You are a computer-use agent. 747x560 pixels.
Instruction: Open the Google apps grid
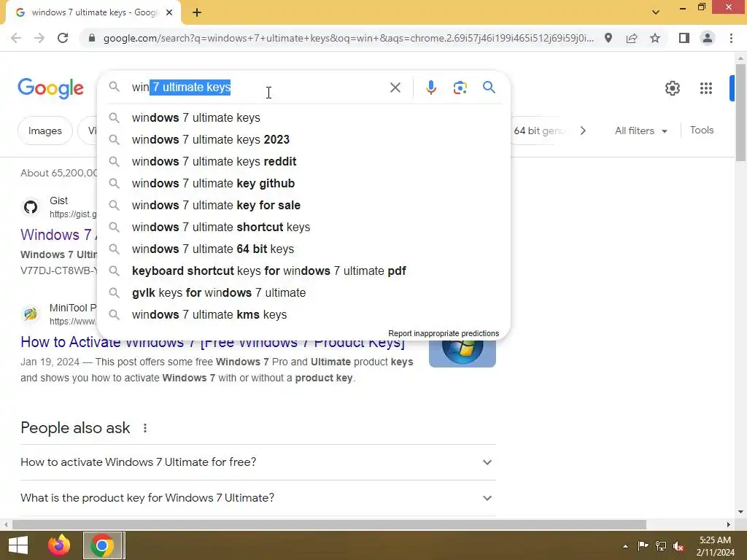(x=705, y=88)
